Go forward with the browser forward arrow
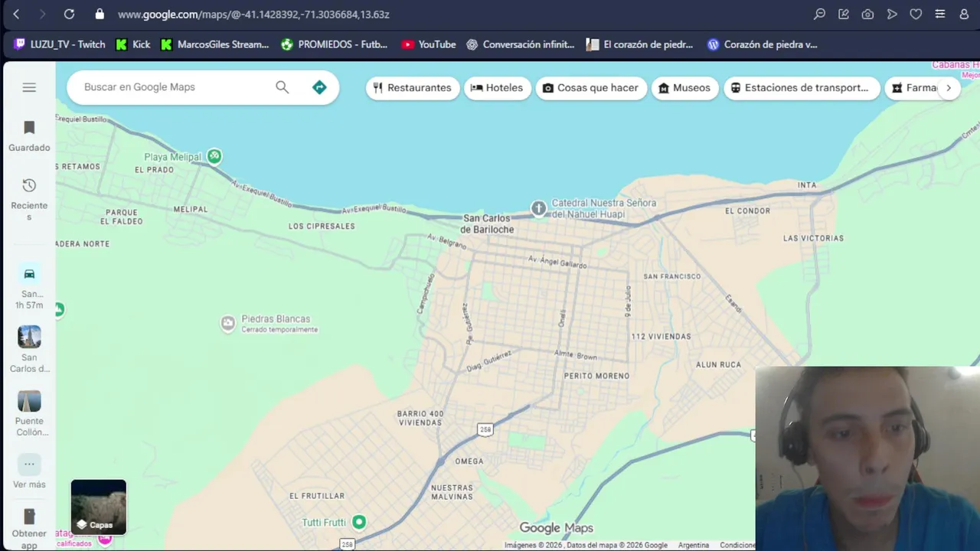 click(42, 14)
